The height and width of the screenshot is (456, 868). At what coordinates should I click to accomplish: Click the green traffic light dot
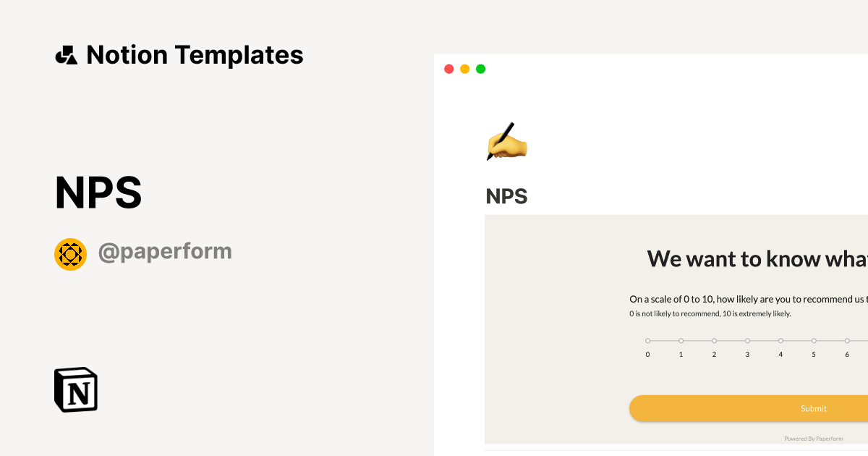point(480,69)
